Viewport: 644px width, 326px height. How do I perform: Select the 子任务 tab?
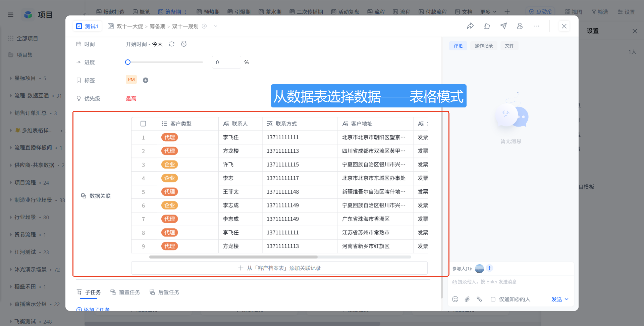tap(89, 292)
